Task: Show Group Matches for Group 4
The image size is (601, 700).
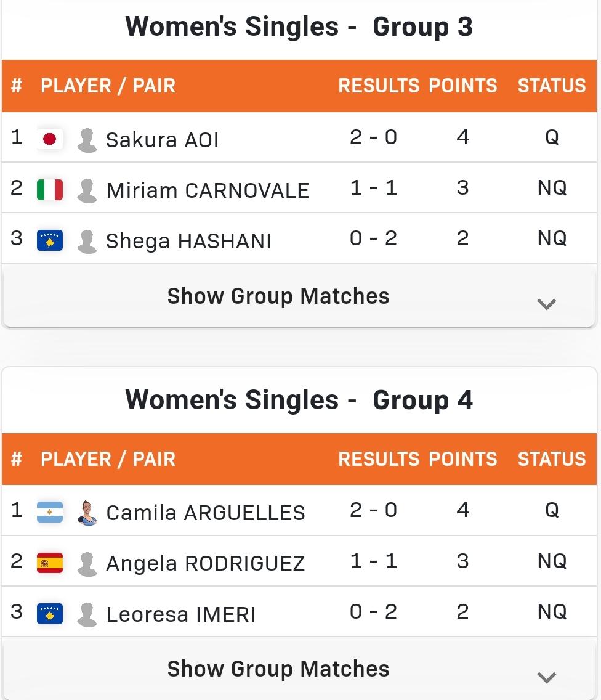Action: pyautogui.click(x=278, y=669)
